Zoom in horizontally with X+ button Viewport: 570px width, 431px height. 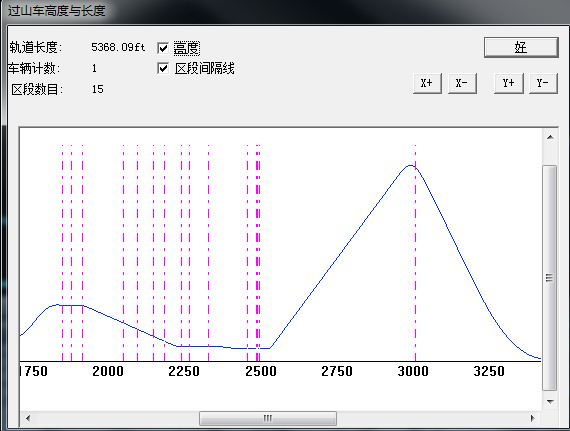coord(427,83)
